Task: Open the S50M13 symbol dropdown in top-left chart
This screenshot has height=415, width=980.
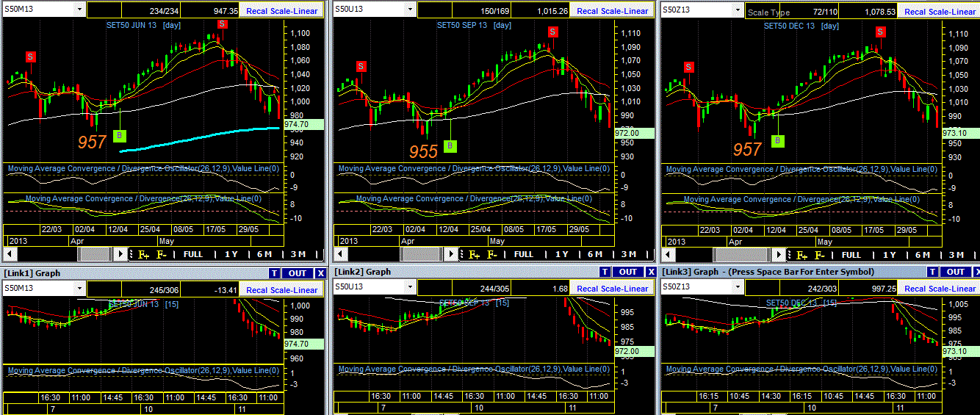Action: (79, 10)
